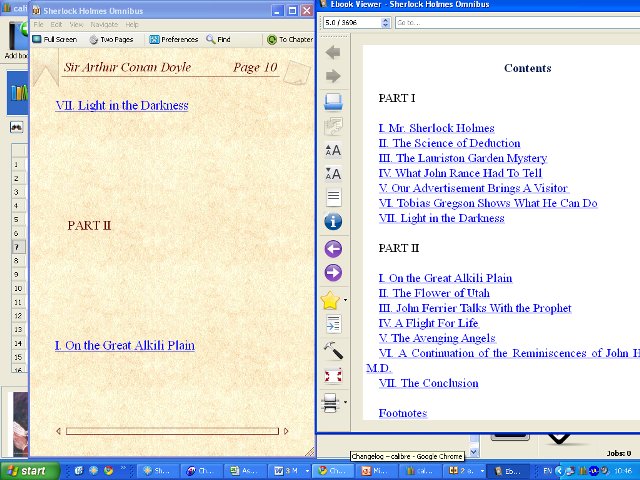Click the page progress slider bar
640x480 pixels.
coord(172,431)
